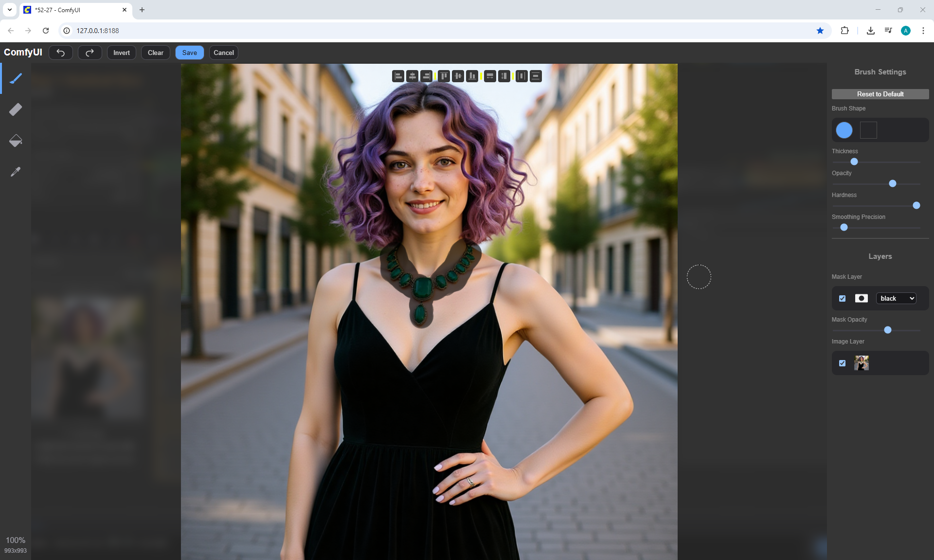
Task: Click the Mask Opacity slider handle
Action: [x=888, y=330]
